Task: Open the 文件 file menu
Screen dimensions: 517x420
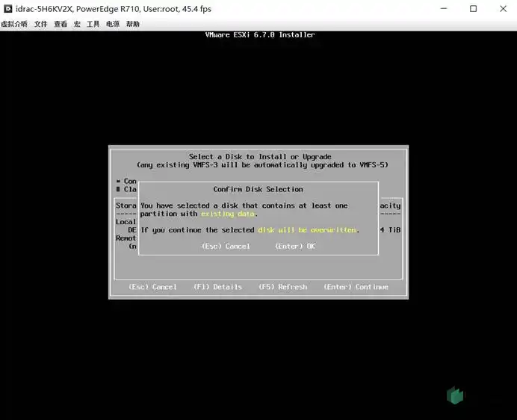Action: (41, 24)
